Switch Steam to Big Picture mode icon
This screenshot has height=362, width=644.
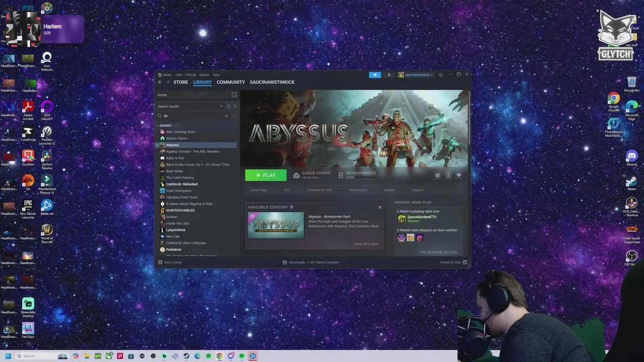click(441, 75)
